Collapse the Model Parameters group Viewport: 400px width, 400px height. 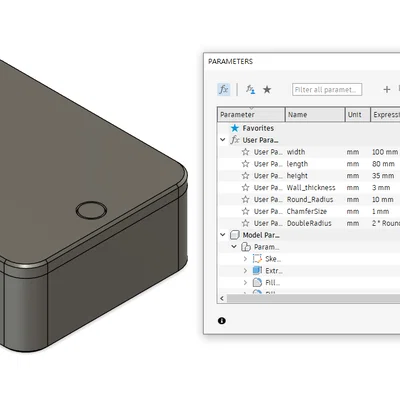(223, 235)
